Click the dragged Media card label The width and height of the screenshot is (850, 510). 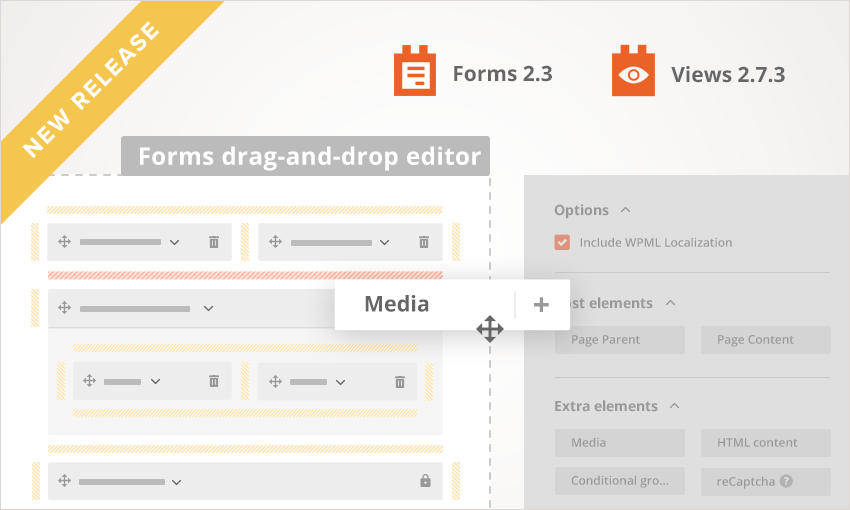pyautogui.click(x=397, y=304)
